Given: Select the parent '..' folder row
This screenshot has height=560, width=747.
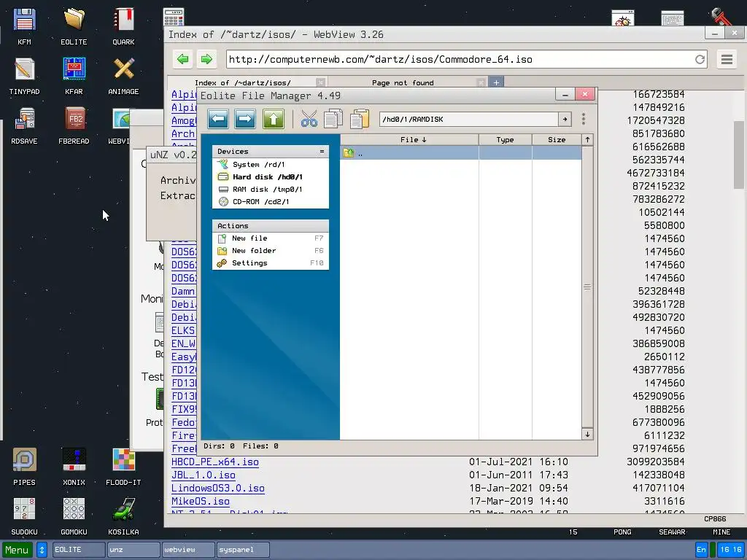Looking at the screenshot, I should [461, 153].
